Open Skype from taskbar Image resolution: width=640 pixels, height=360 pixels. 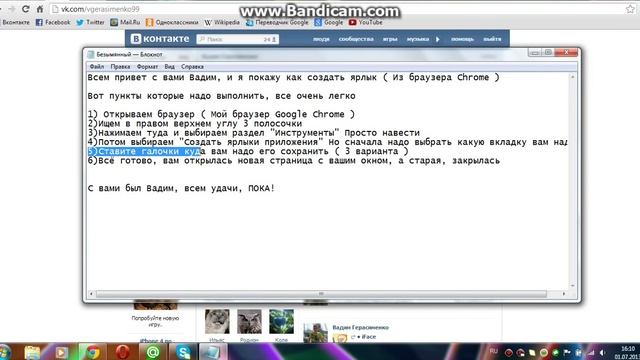[x=183, y=352]
